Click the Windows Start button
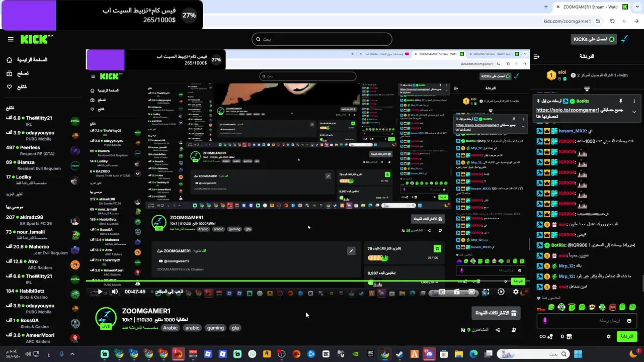644x362 pixels. [578, 354]
